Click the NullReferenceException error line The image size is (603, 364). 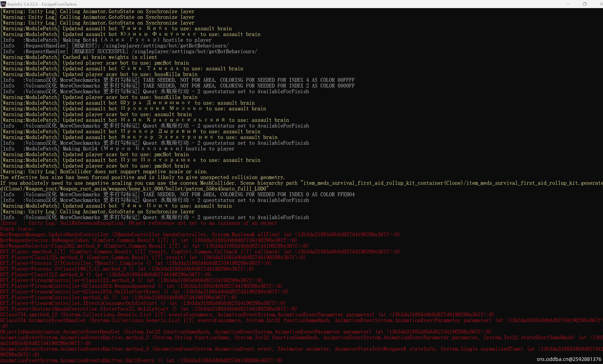139,223
